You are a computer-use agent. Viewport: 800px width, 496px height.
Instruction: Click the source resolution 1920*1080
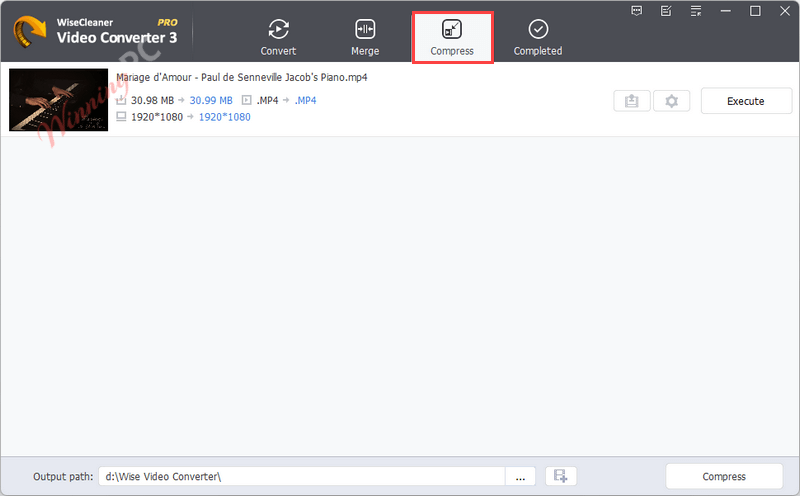(x=157, y=117)
